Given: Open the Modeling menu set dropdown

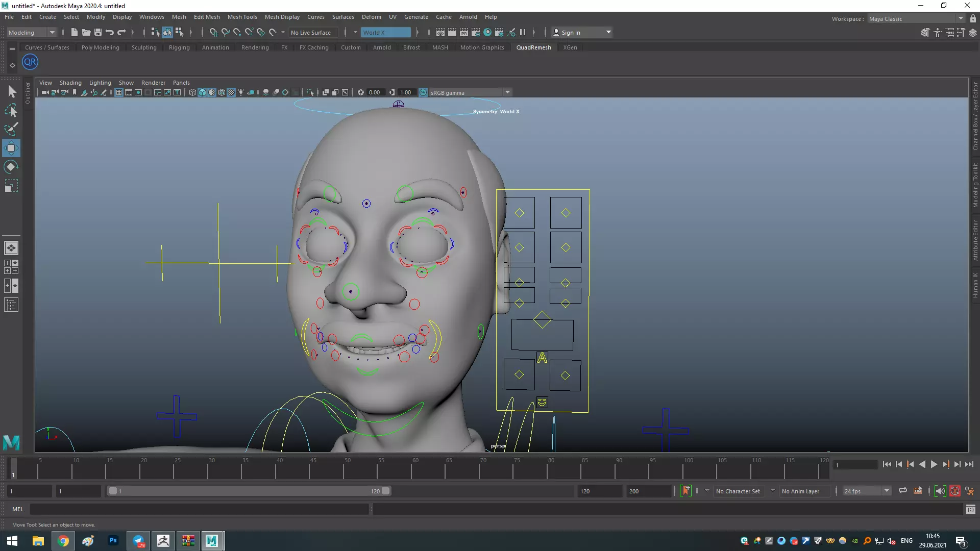Looking at the screenshot, I should [32, 32].
